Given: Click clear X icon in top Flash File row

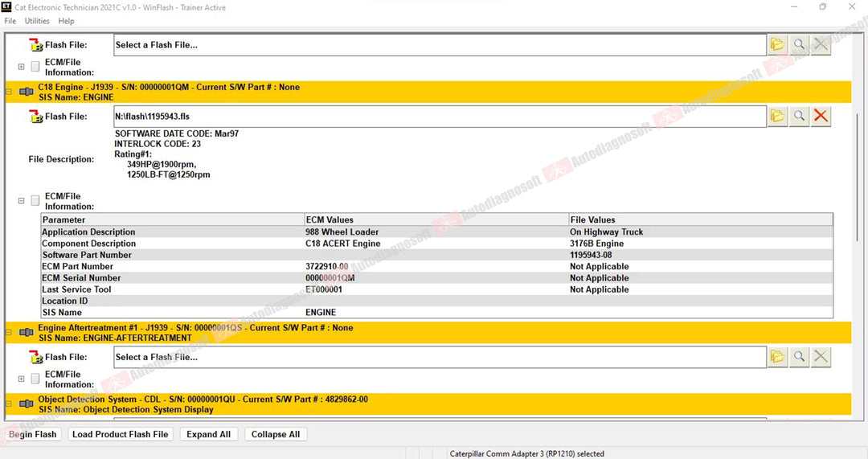Looking at the screenshot, I should pos(821,44).
